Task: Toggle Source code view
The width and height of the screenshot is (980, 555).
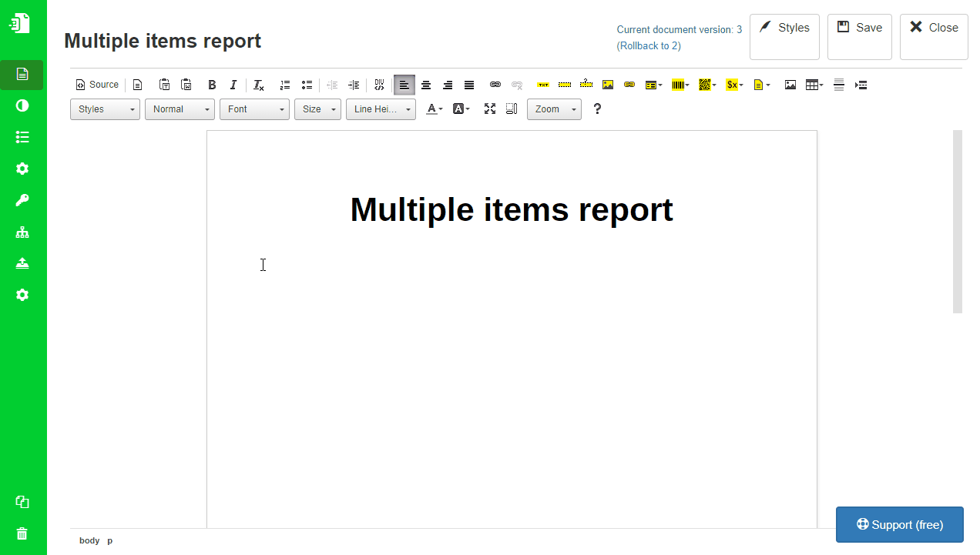Action: click(x=97, y=85)
